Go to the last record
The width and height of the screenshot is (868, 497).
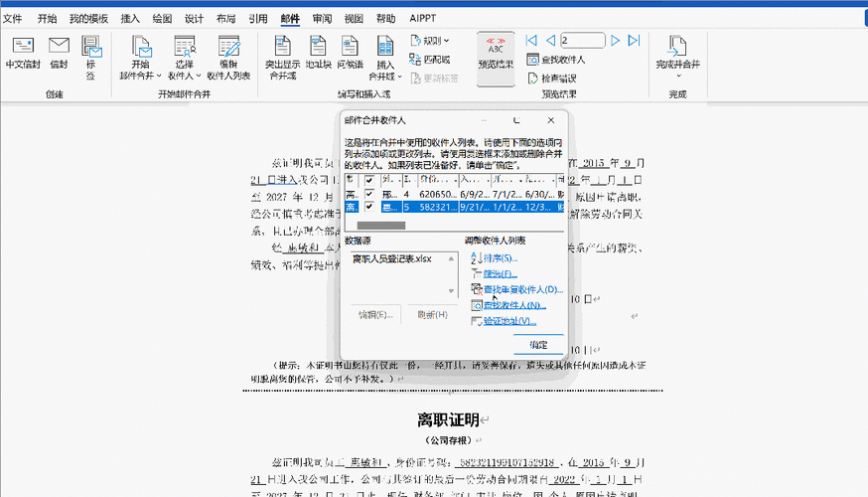click(635, 41)
